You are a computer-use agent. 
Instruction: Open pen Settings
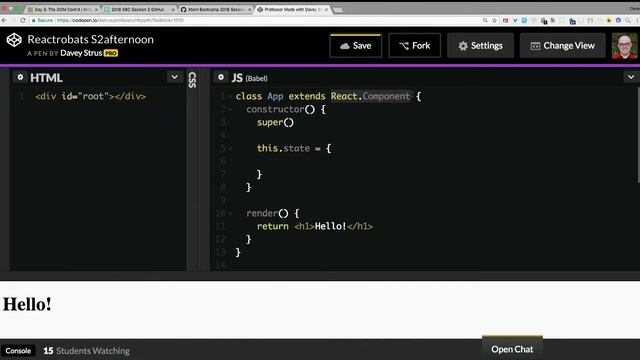point(480,46)
